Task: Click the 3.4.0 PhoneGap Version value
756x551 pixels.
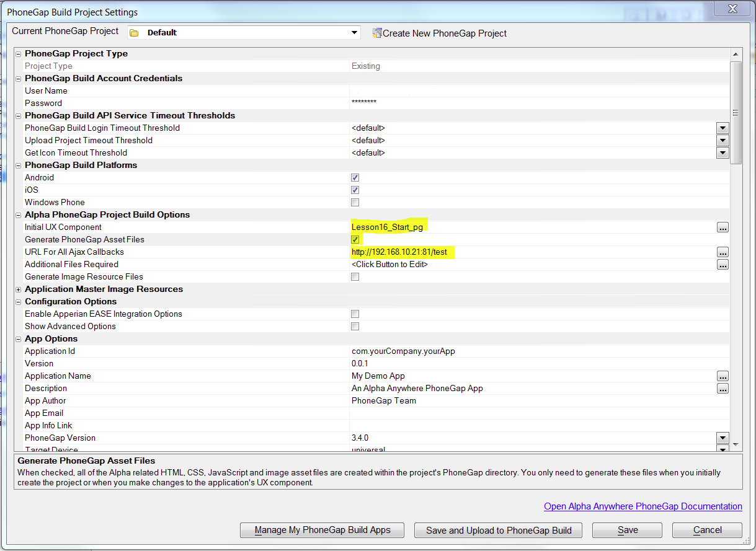Action: point(360,438)
